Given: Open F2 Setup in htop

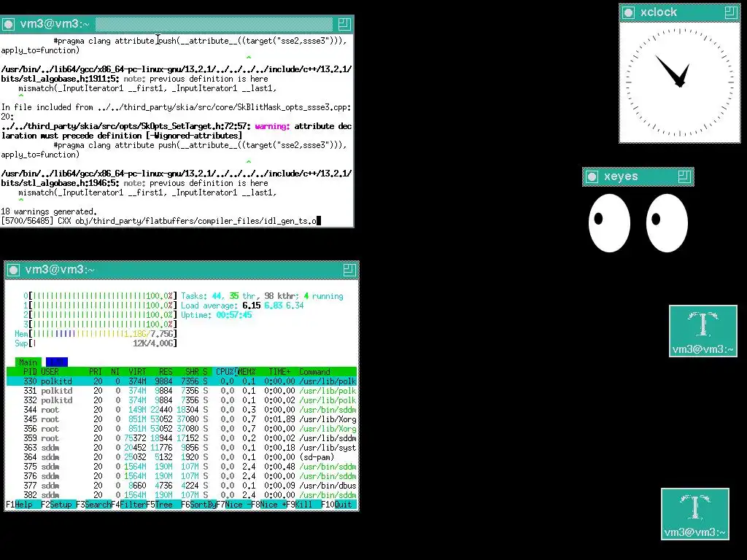Looking at the screenshot, I should [x=58, y=505].
